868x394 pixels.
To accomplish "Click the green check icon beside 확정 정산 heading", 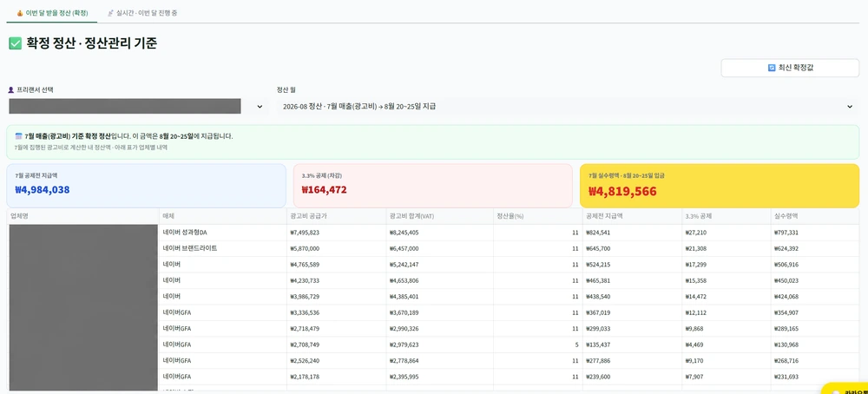I will (x=15, y=43).
